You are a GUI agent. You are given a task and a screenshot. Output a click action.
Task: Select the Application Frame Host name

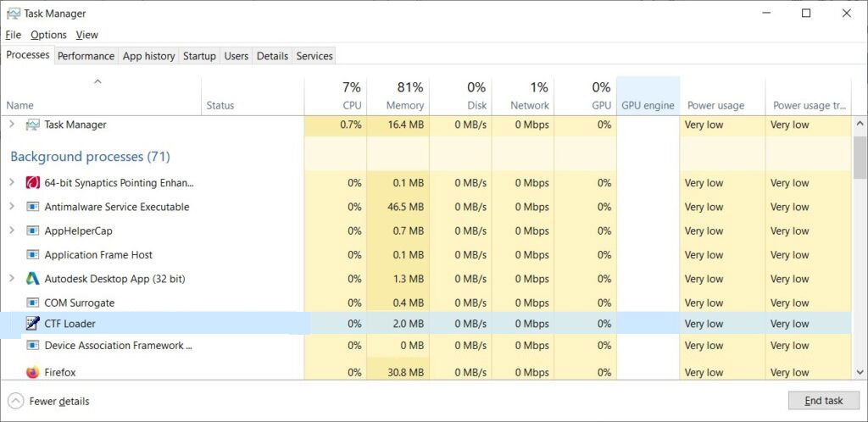98,255
